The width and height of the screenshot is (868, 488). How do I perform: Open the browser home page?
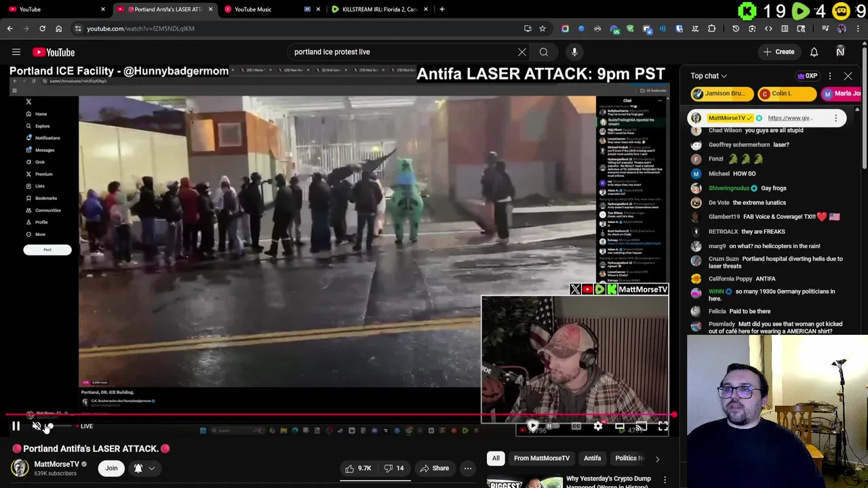(58, 28)
